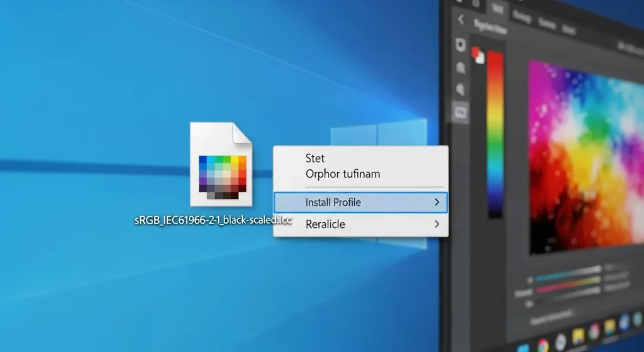Click the highlighted rectangle tool in editor sidebar
This screenshot has width=644, height=352.
pyautogui.click(x=460, y=112)
